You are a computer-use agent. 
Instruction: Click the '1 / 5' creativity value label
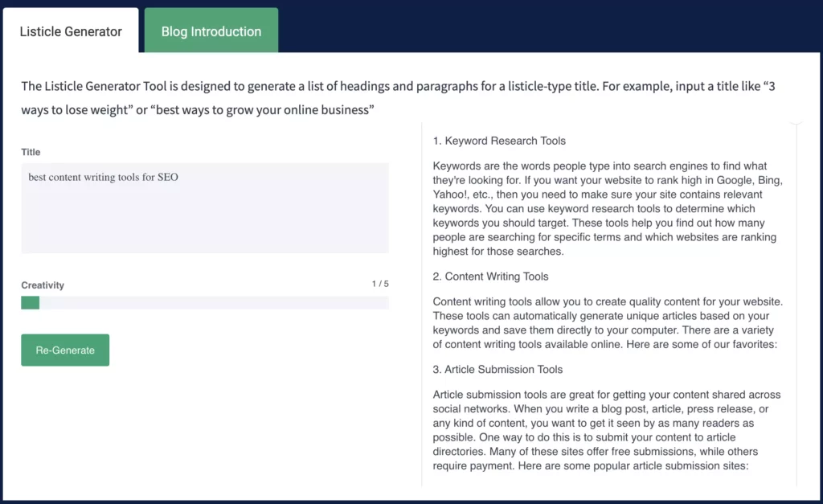(378, 284)
